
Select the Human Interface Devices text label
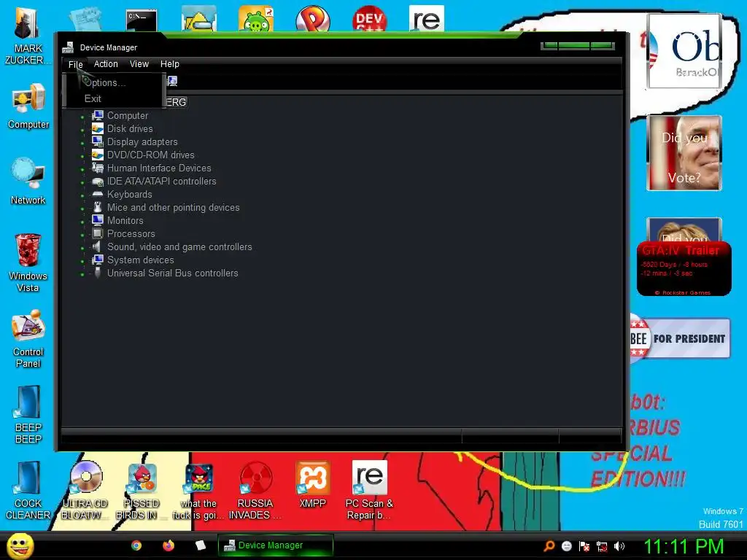click(159, 168)
